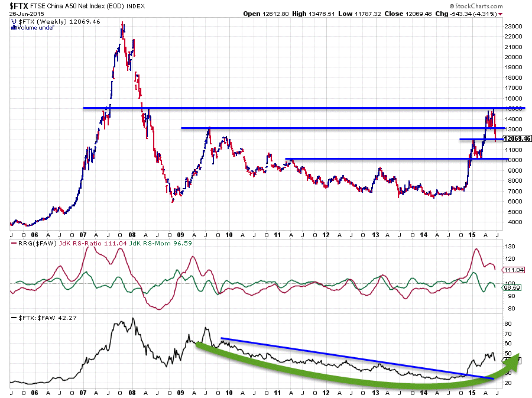Click the $FTX (Weekly) 12069.46 legend
The image size is (532, 398).
(x=59, y=22)
